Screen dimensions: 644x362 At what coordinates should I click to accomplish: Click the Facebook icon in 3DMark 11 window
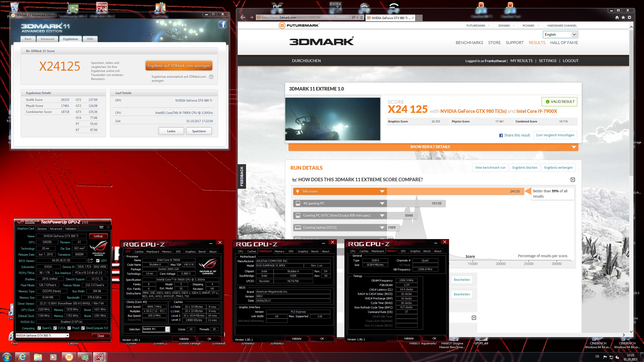coord(222,24)
